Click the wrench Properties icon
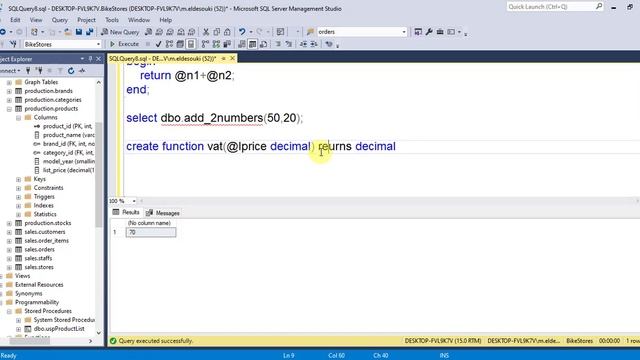Viewport: 640px width, 360px height. click(429, 32)
